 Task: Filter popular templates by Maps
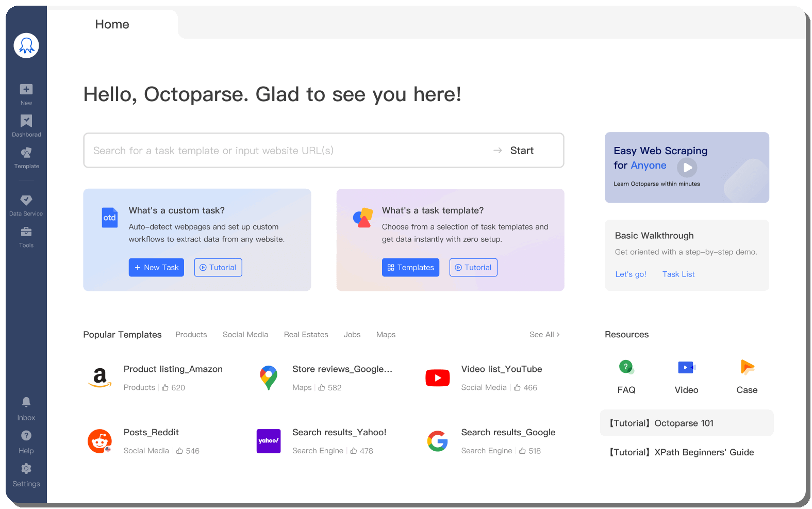(x=386, y=335)
